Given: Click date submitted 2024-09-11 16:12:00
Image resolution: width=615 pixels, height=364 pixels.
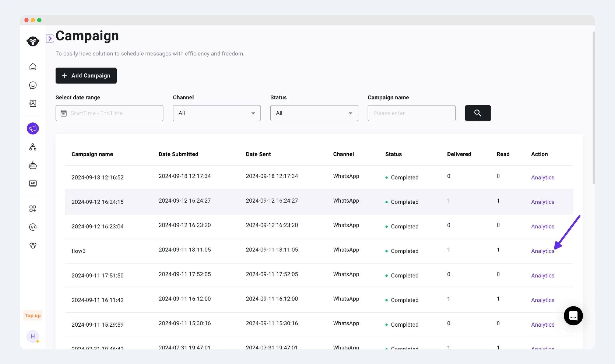Looking at the screenshot, I should click(185, 299).
